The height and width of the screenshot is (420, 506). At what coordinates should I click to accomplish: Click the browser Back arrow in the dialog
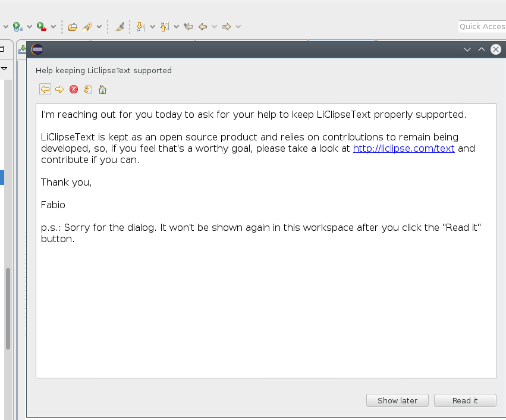(x=45, y=89)
